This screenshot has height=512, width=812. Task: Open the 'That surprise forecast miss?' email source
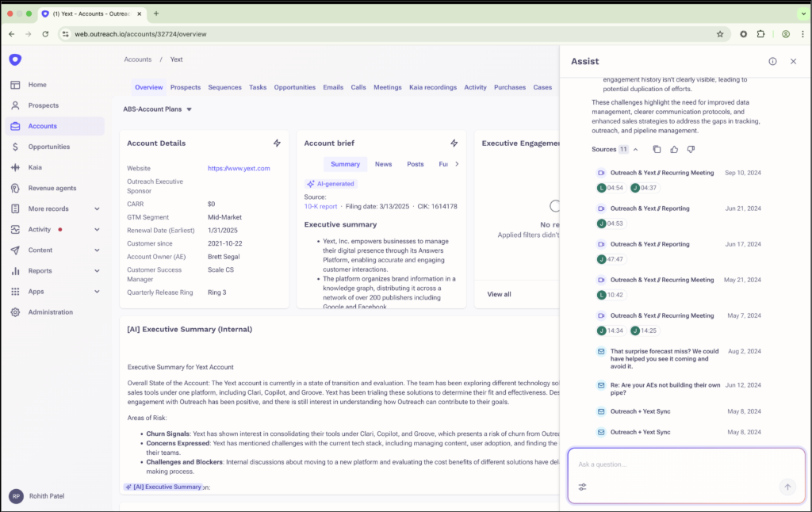pos(665,359)
